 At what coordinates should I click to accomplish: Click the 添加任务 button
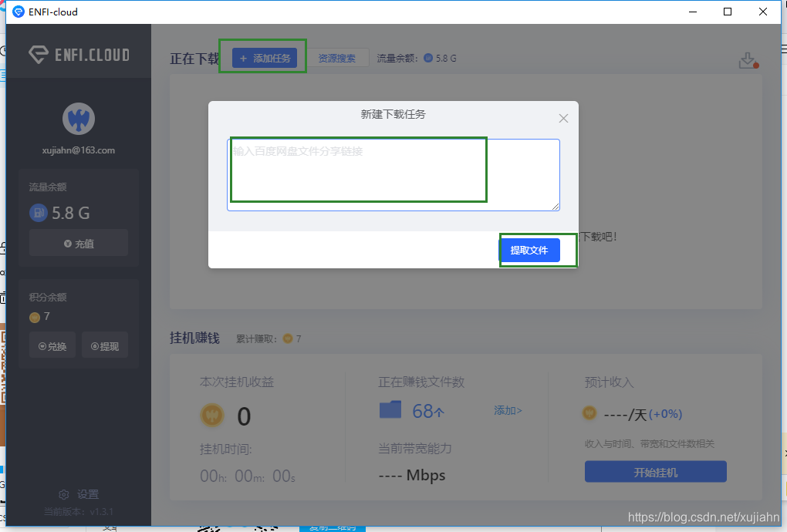click(265, 58)
